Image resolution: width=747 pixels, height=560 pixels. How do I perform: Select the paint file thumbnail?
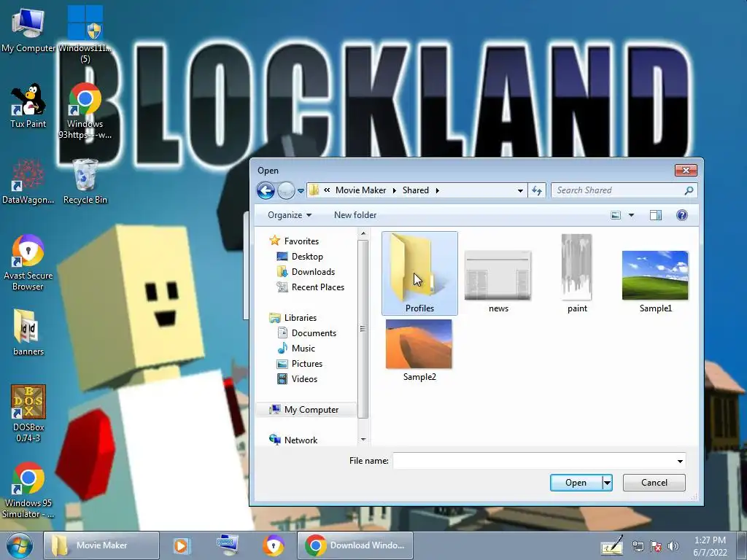[x=577, y=273]
